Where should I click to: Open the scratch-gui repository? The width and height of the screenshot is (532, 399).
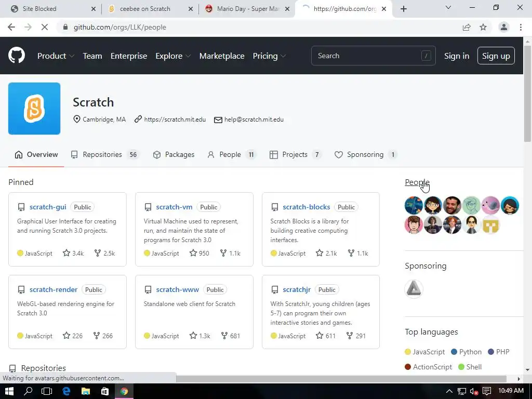coord(48,207)
